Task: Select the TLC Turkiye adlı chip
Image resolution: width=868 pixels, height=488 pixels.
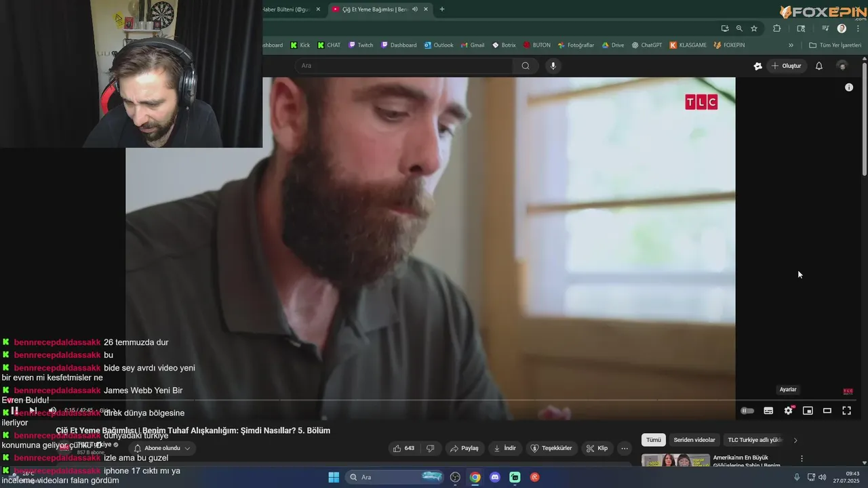Action: pyautogui.click(x=755, y=440)
